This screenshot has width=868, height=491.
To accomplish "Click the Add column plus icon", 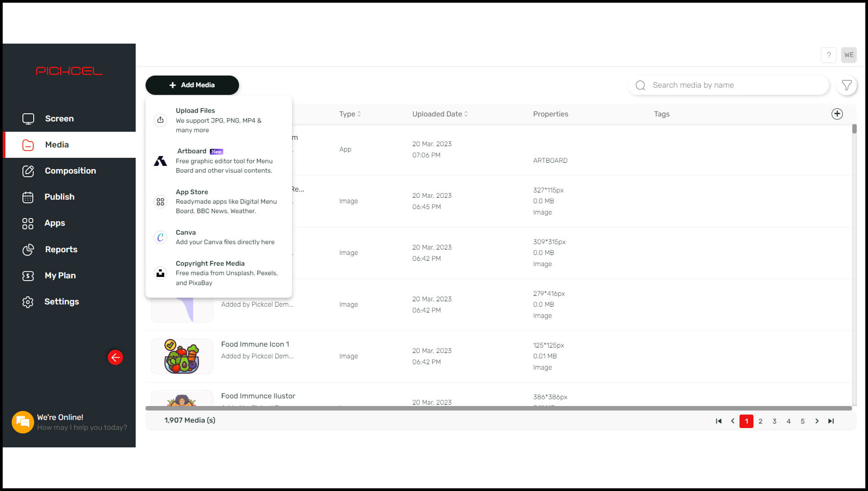I will [x=837, y=113].
